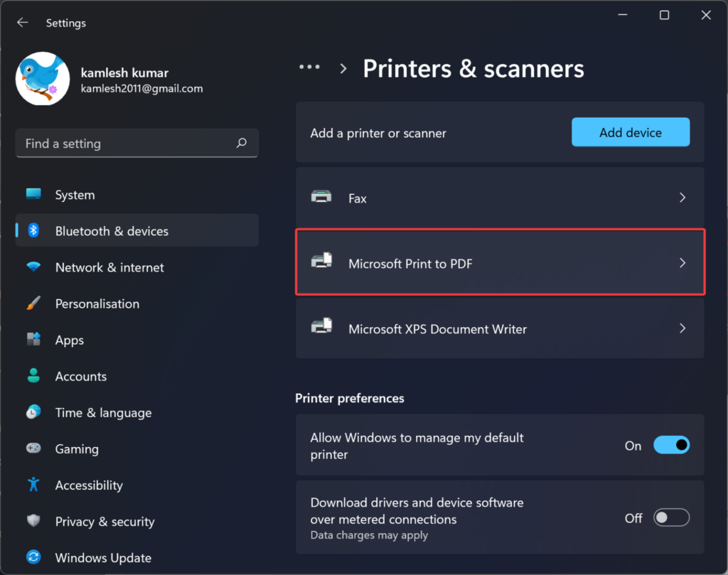Open the Windows Update label
This screenshot has height=575, width=728.
(x=104, y=558)
